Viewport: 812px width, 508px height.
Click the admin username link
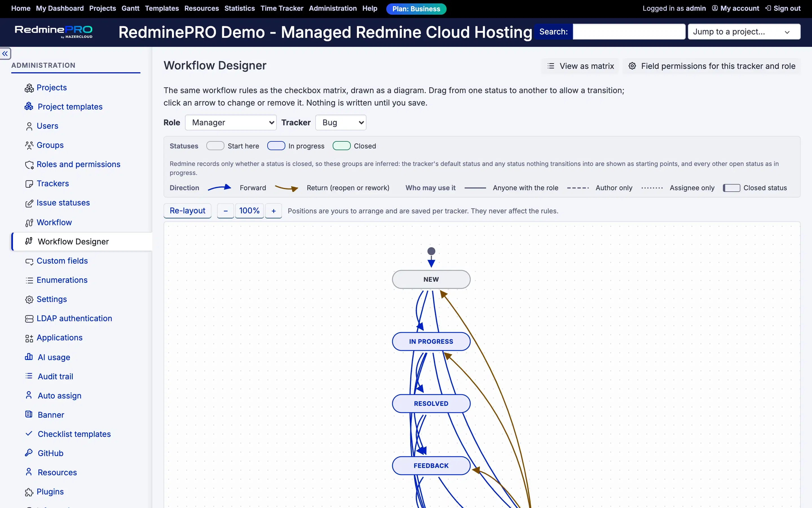click(x=696, y=8)
